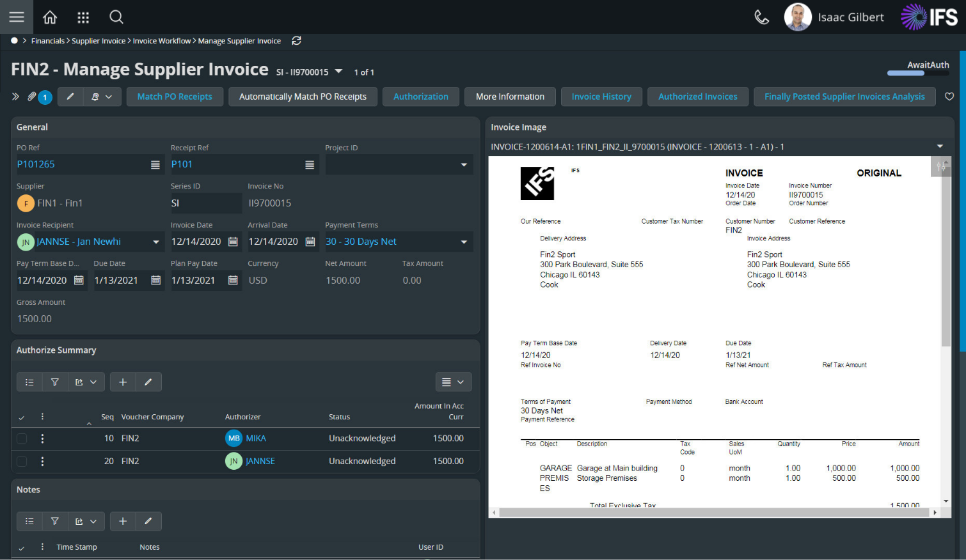Refresh the page using the refresh icon
966x560 pixels.
(296, 40)
